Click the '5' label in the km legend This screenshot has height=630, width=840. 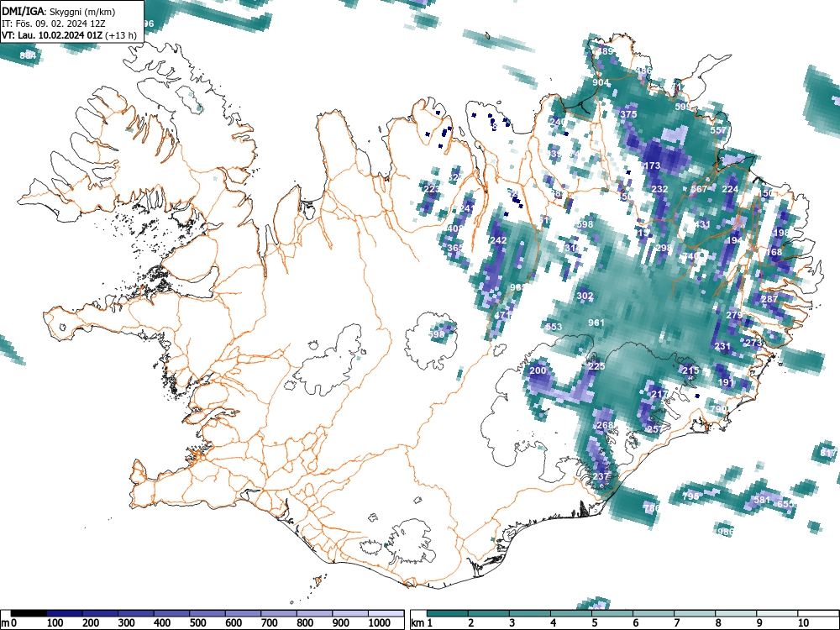click(x=595, y=623)
